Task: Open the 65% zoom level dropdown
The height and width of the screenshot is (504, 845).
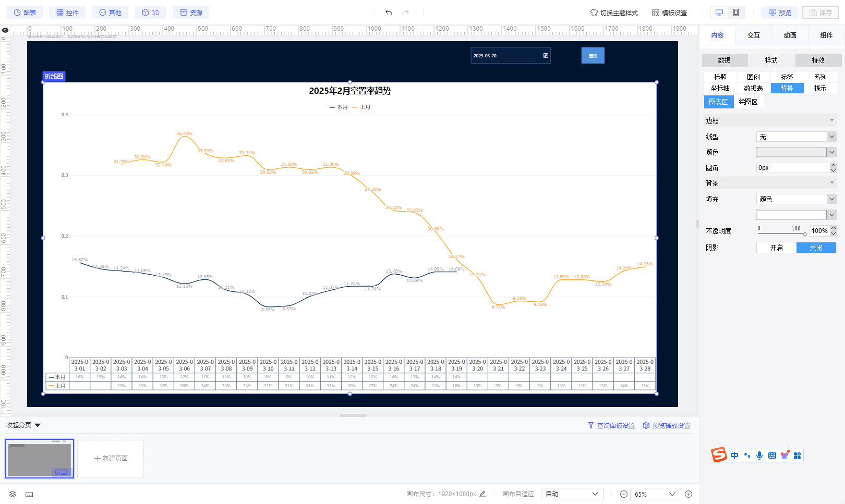Action: click(x=655, y=494)
